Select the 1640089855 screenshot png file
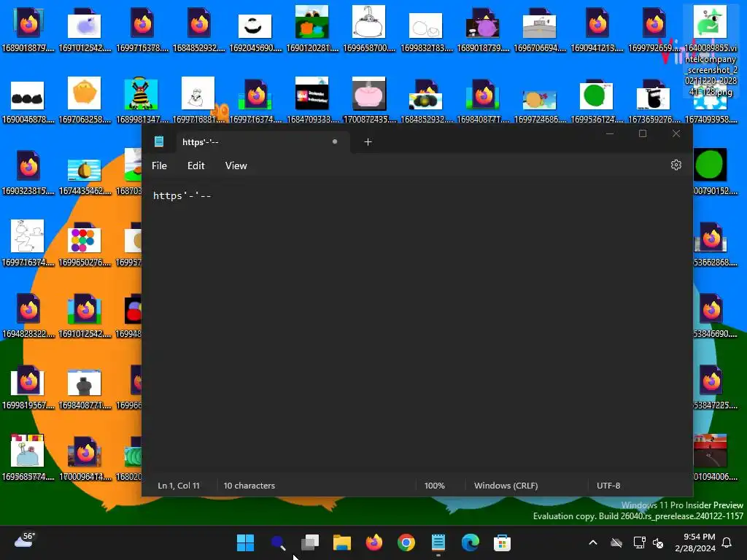The image size is (747, 560). pos(711,50)
